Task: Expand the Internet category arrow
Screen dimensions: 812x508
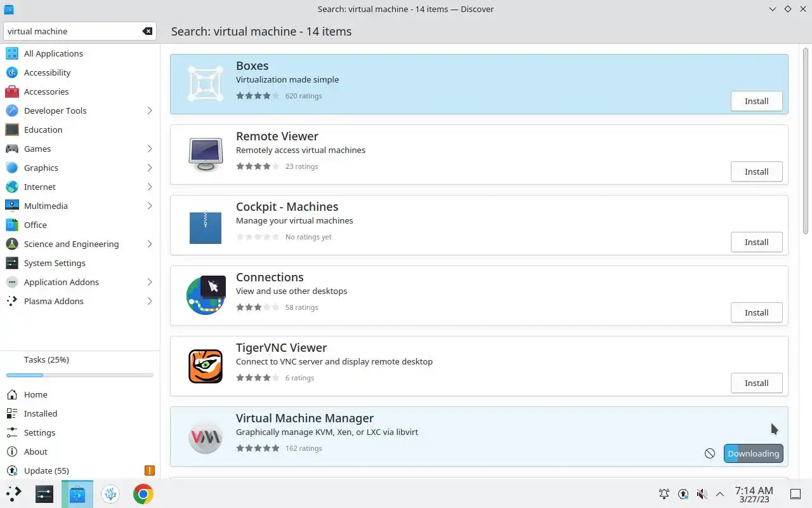Action: [150, 187]
